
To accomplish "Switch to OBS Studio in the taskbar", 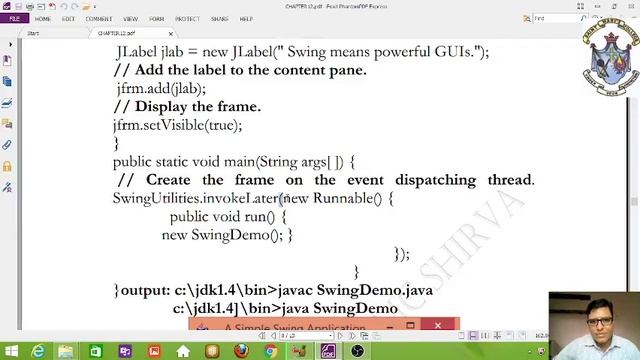I will [357, 351].
